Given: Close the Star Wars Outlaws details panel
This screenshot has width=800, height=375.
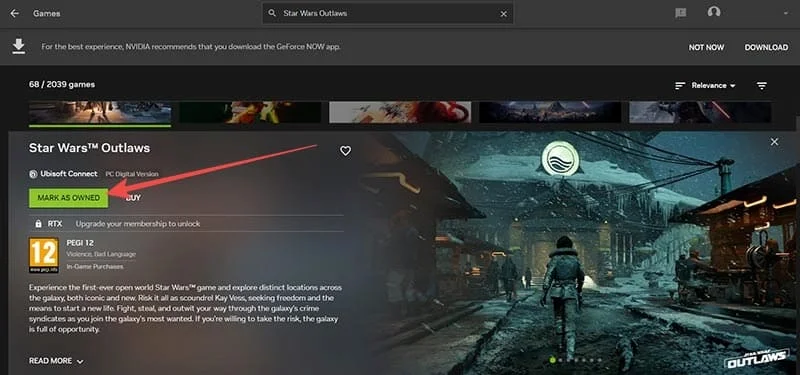Looking at the screenshot, I should (774, 142).
